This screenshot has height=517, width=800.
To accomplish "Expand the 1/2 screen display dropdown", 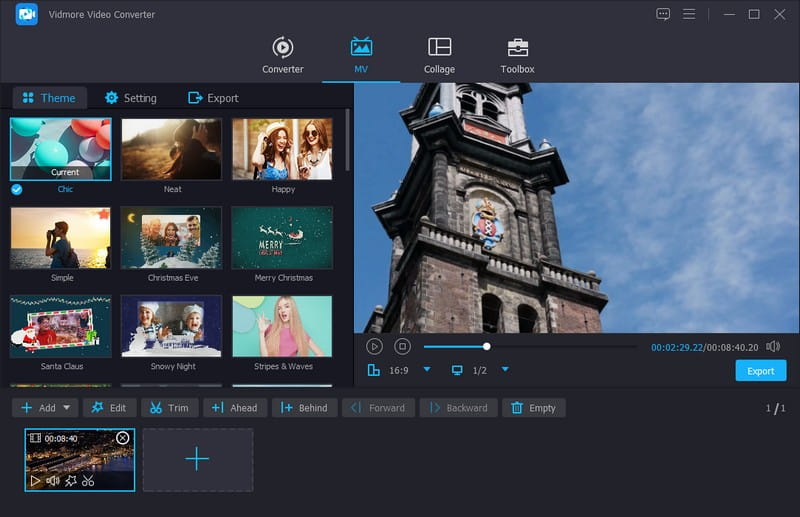I will [505, 370].
